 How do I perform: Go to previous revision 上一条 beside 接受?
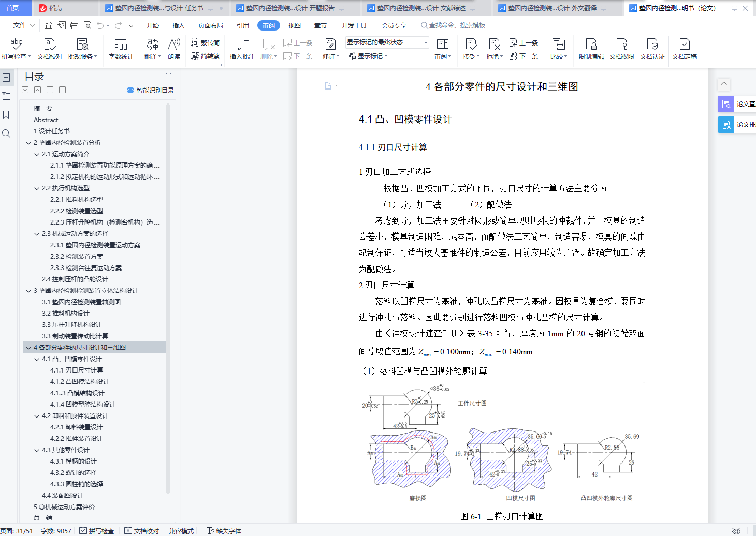coord(524,42)
